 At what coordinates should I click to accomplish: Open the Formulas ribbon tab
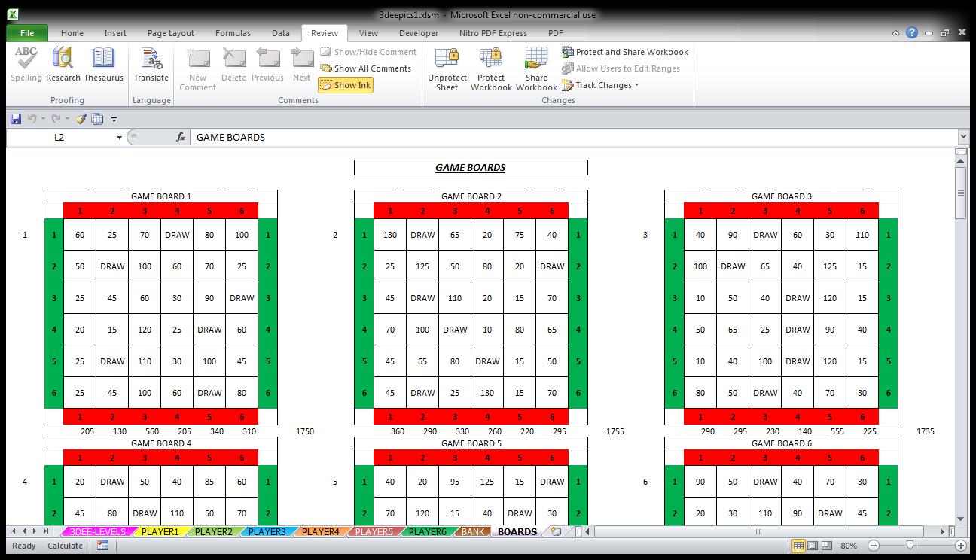(x=233, y=33)
